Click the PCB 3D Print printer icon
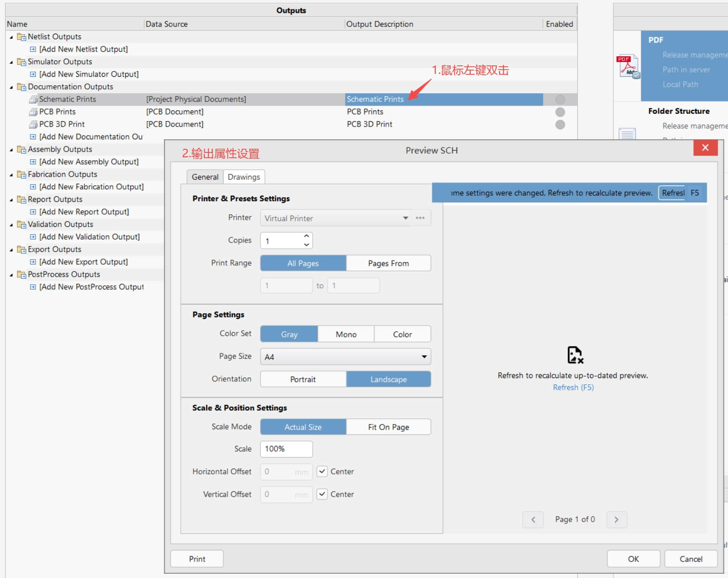The image size is (728, 578). [33, 124]
